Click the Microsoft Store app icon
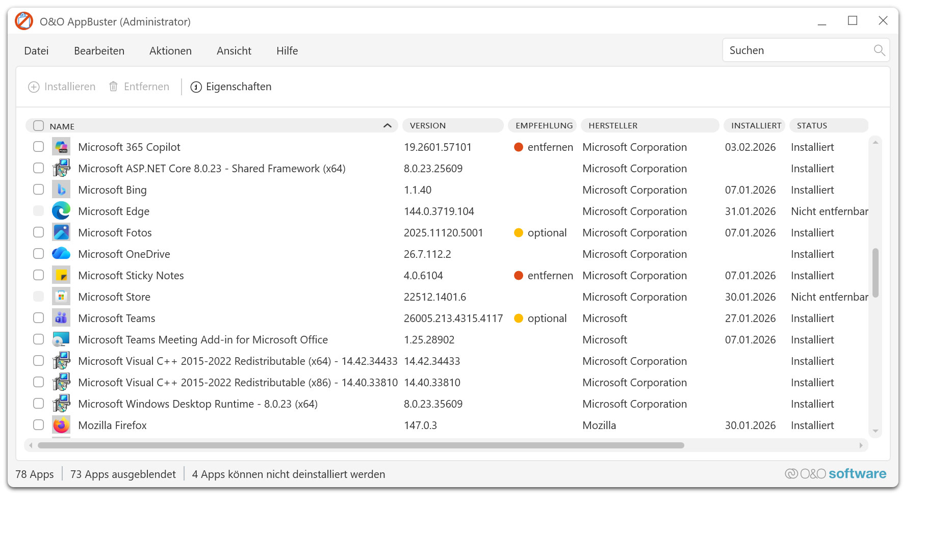This screenshot has height=560, width=951. coord(61,297)
